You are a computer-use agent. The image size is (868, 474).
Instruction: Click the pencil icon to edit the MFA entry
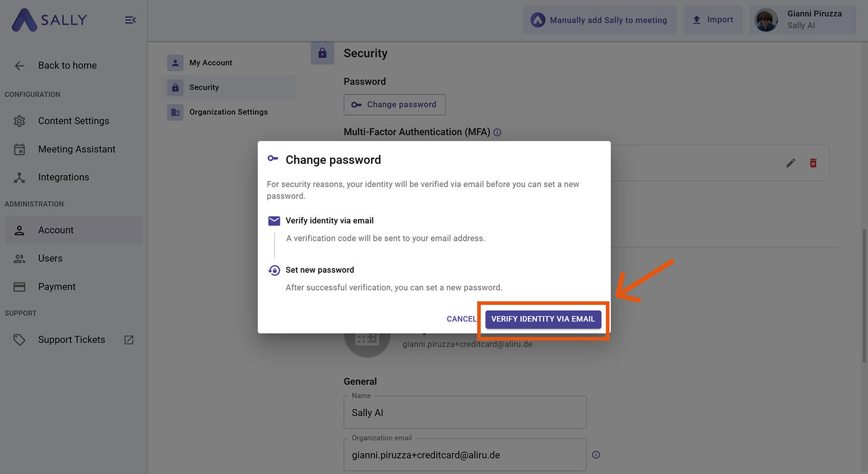click(x=791, y=163)
